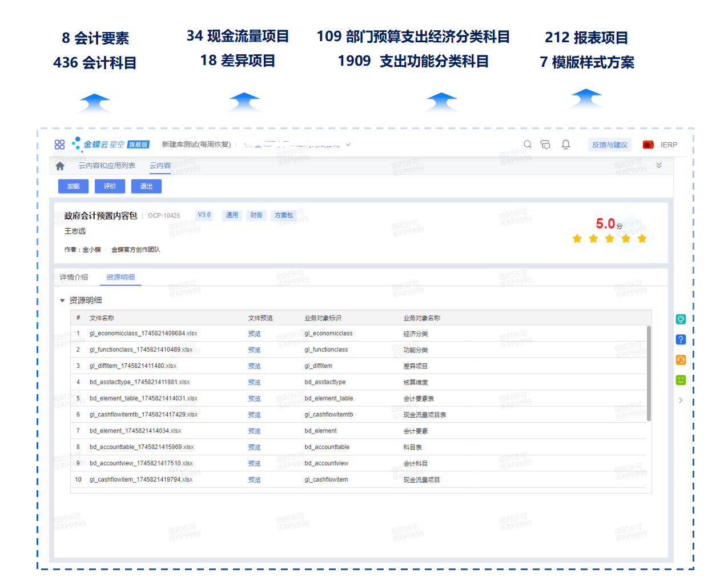
Task: Open the app grid menu icon
Action: [59, 145]
